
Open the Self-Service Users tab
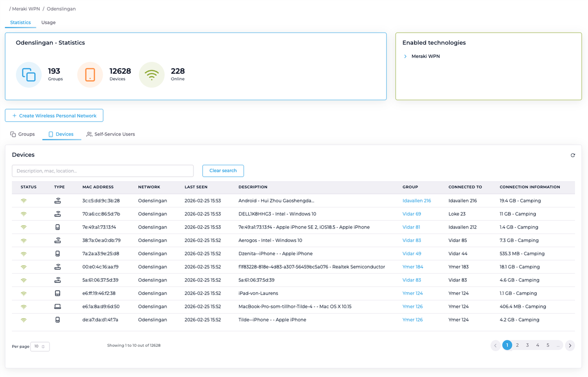(x=111, y=134)
